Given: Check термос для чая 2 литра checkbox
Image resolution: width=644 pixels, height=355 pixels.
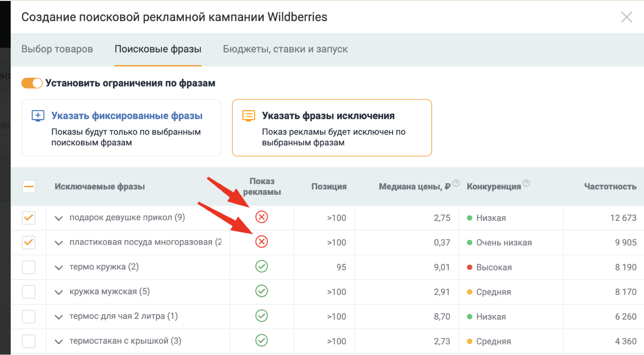Looking at the screenshot, I should coord(29,316).
